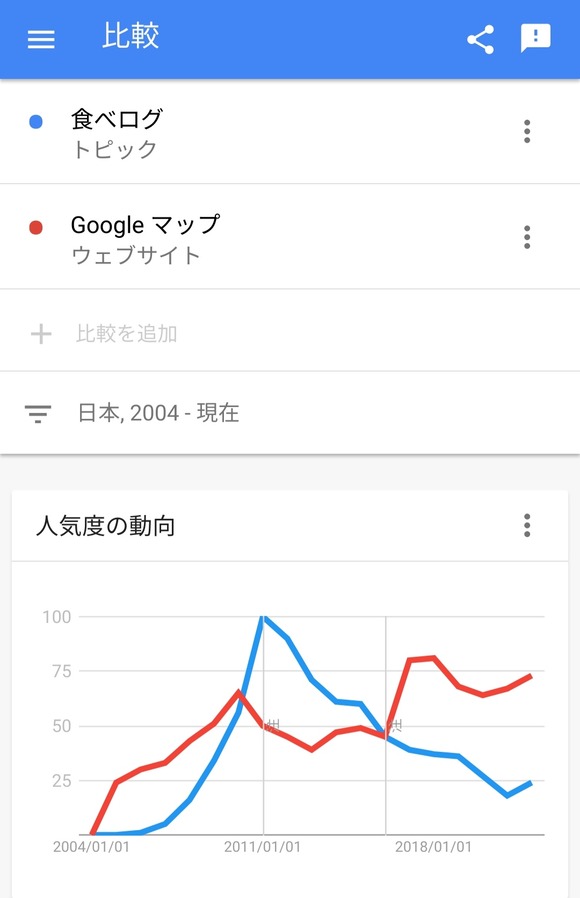Screen dimensions: 580x898
Task: Open options menu for the 食べログ topic
Action: click(527, 131)
